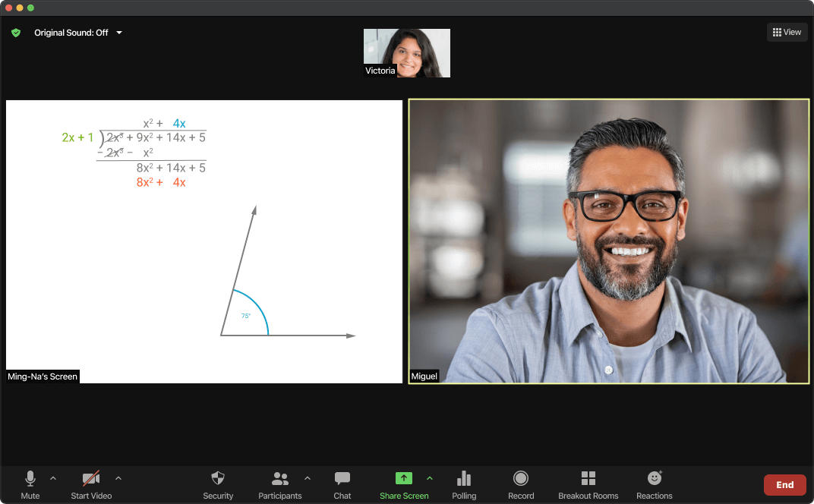Open the View layout menu

[x=787, y=32]
